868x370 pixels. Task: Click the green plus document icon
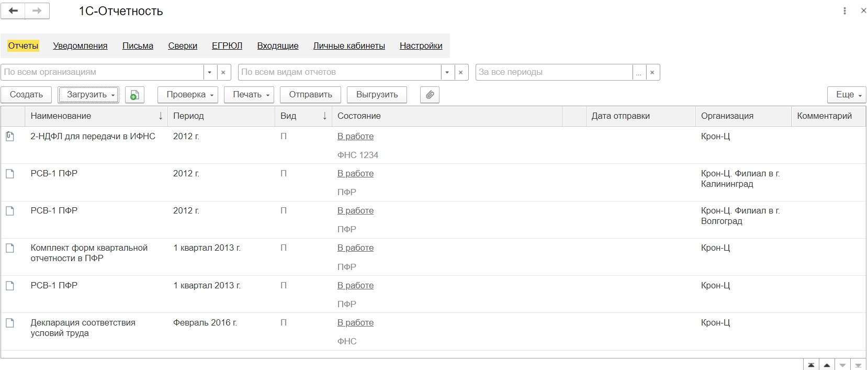tap(134, 95)
